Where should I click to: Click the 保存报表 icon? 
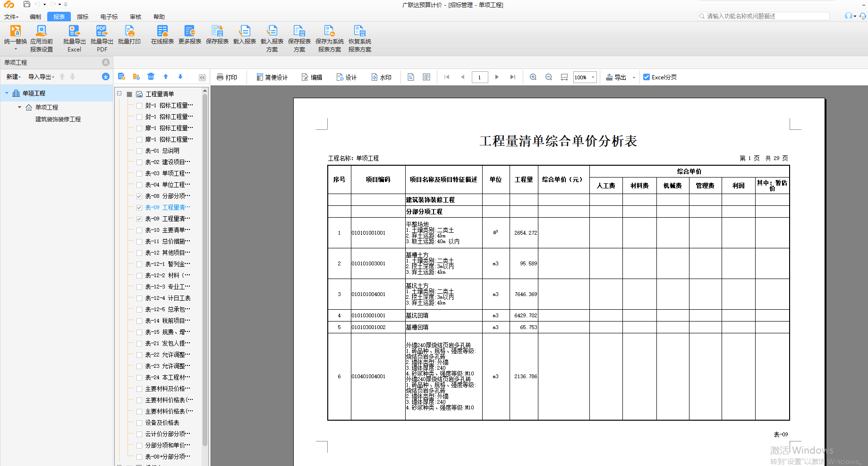pos(217,32)
